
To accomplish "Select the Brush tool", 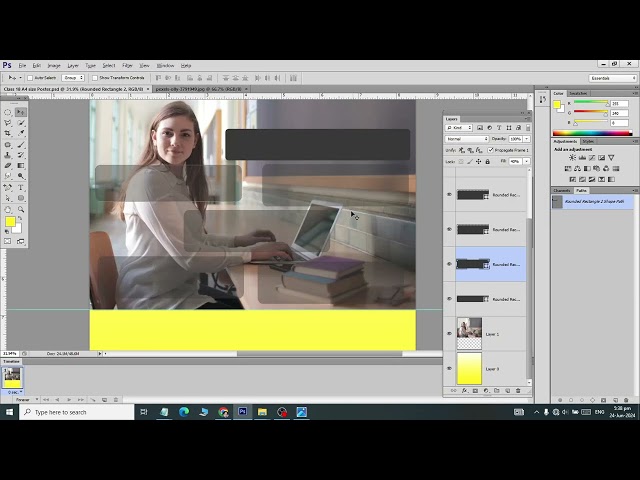I will 21,144.
